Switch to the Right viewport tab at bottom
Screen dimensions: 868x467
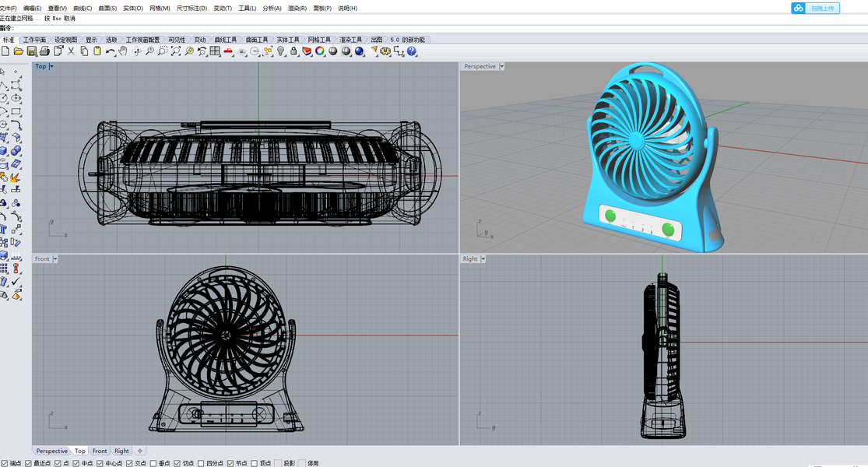pyautogui.click(x=121, y=451)
